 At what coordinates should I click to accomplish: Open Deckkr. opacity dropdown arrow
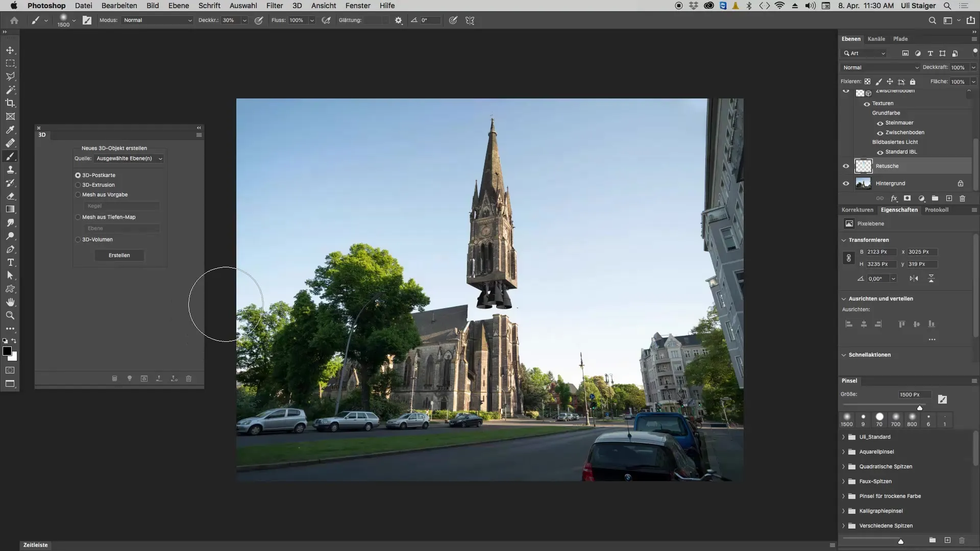244,20
